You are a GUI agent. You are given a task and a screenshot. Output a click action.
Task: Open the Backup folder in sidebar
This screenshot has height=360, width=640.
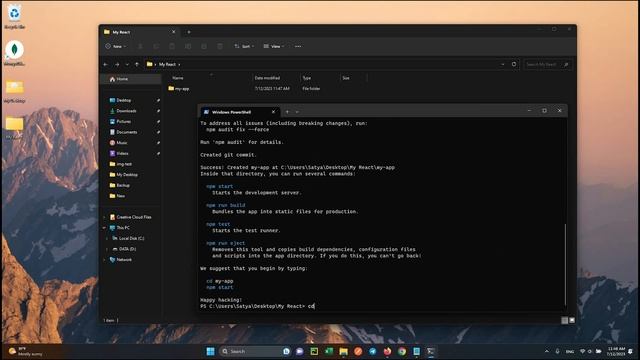click(123, 185)
